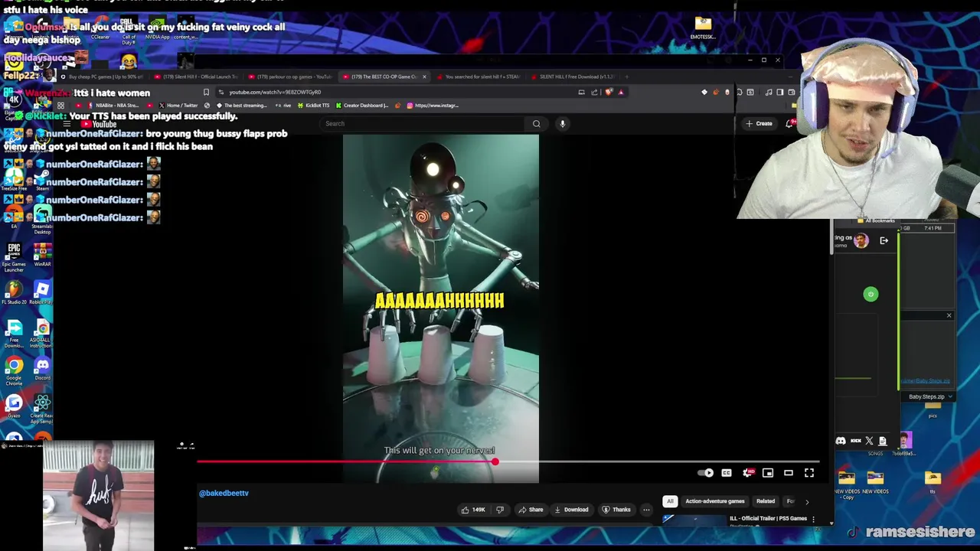This screenshot has height=551, width=980.
Task: Start voice search with the microphone icon
Action: (x=562, y=123)
